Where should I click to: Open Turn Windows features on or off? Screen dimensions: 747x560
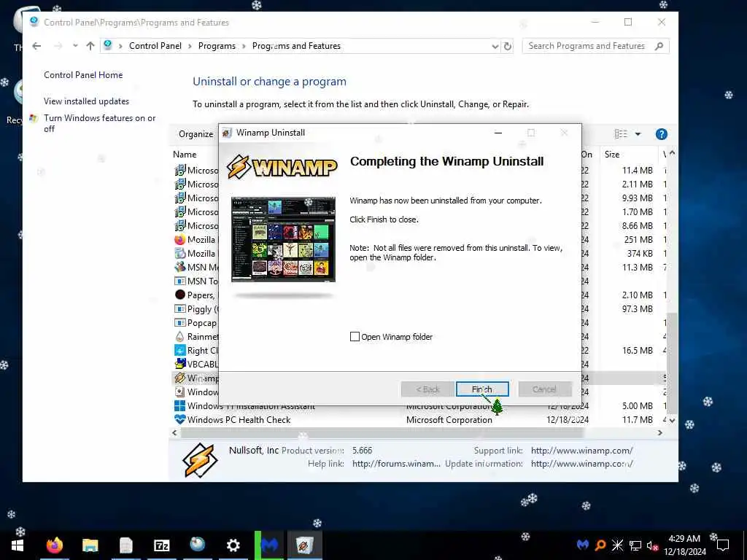point(99,123)
